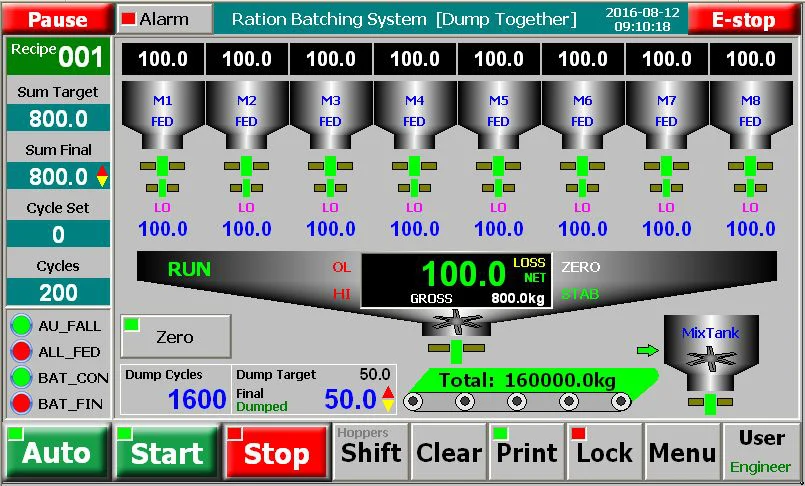Click the valve under hopper M3
Image resolution: width=805 pixels, height=486 pixels.
click(330, 175)
